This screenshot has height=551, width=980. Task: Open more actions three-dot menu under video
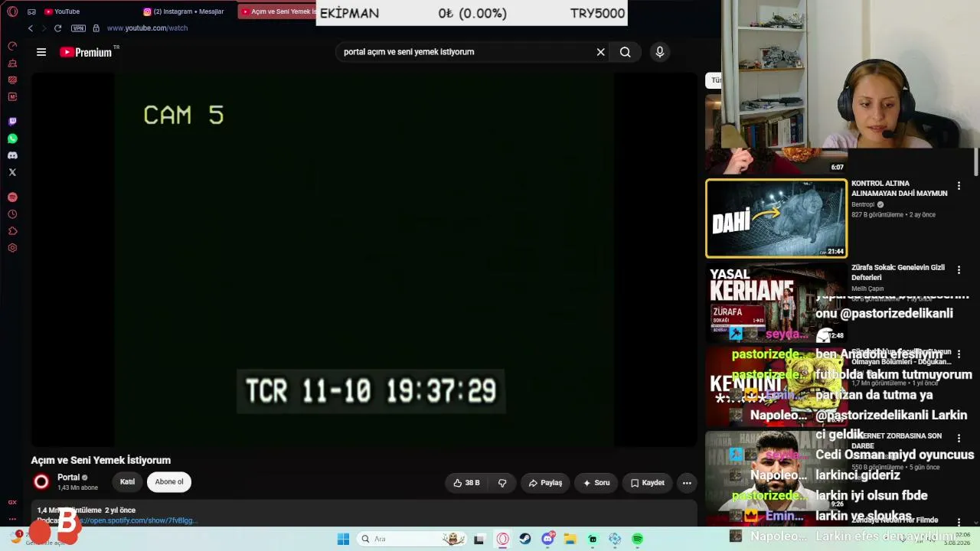687,483
